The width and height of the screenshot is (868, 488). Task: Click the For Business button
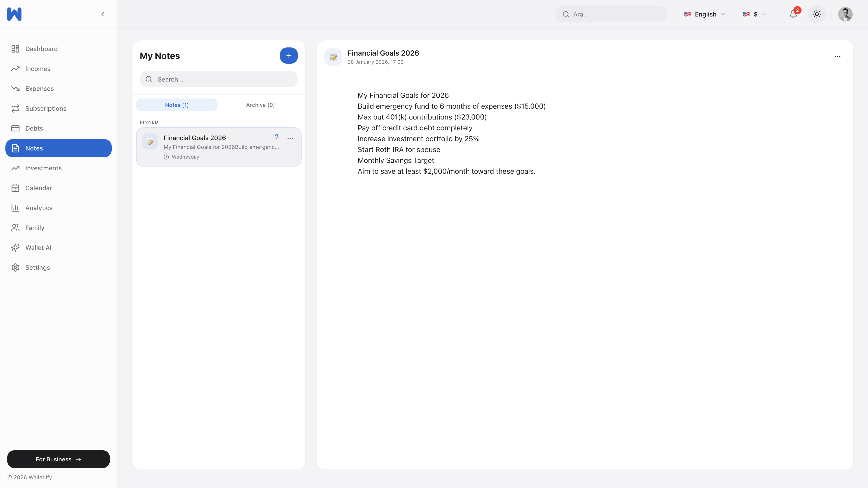[58, 459]
